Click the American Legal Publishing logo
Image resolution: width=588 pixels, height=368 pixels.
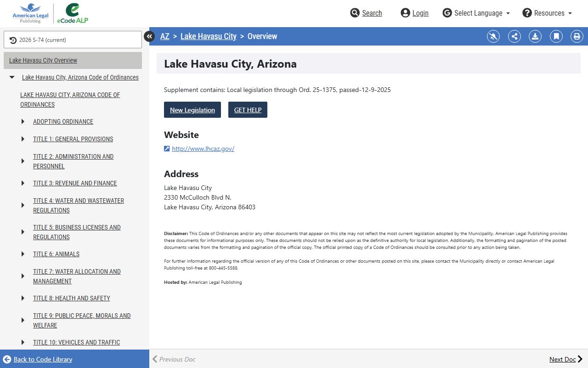click(30, 13)
